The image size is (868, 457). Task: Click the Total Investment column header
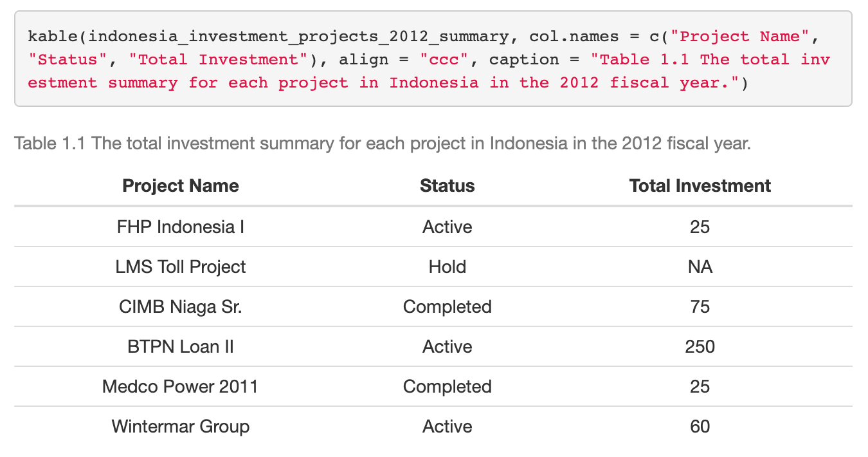point(700,186)
